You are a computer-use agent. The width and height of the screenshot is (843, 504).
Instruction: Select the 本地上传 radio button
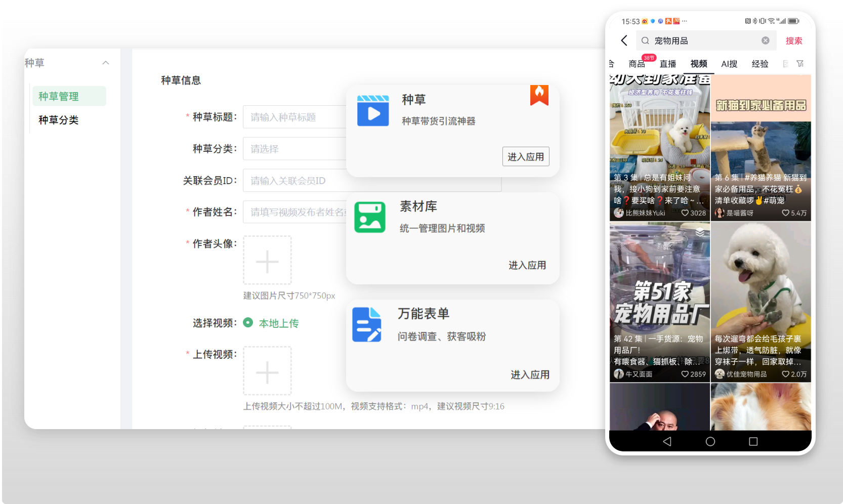[248, 323]
